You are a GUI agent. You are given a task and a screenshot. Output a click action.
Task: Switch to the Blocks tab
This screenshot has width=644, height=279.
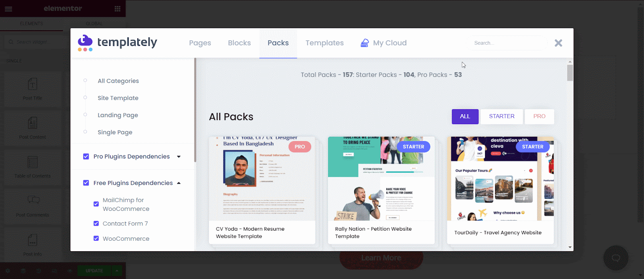[x=239, y=43]
